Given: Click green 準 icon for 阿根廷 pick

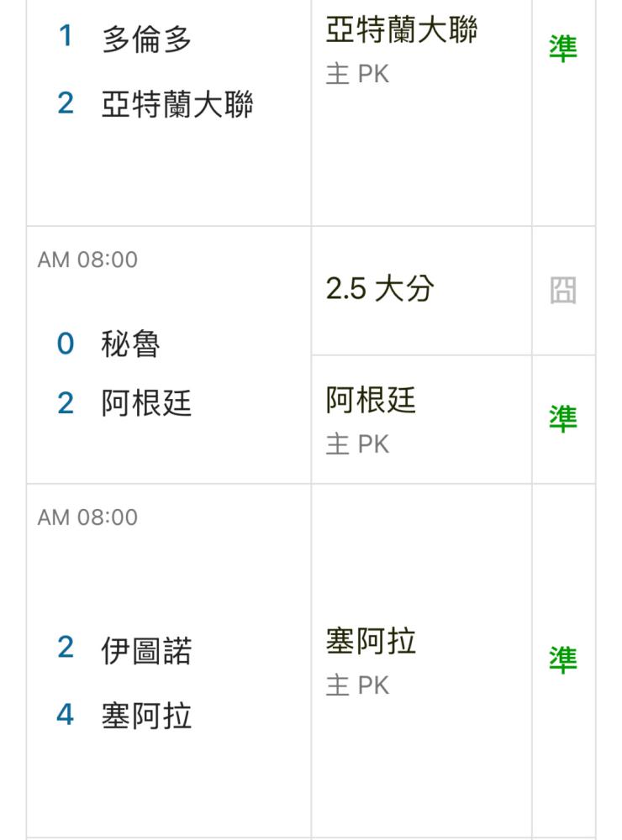Looking at the screenshot, I should [562, 419].
